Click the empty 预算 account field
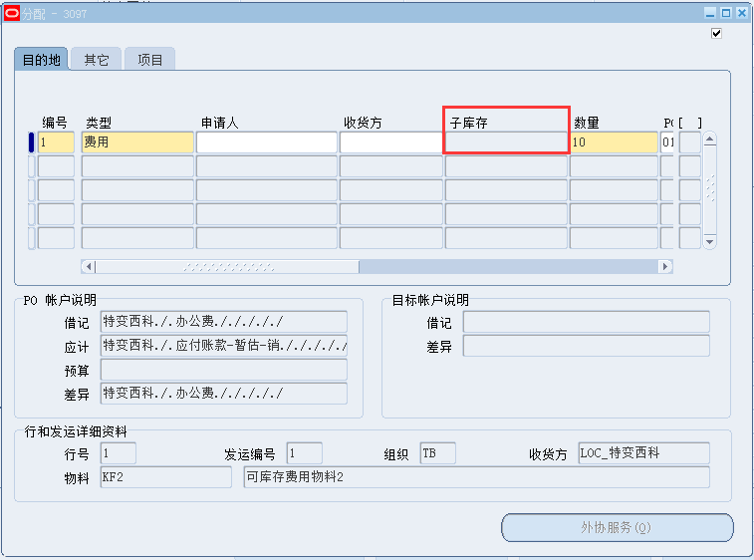Image resolution: width=754 pixels, height=560 pixels. click(223, 370)
